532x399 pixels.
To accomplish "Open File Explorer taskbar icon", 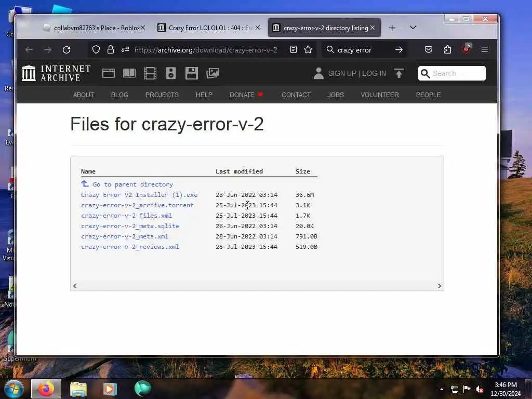I will click(x=78, y=389).
